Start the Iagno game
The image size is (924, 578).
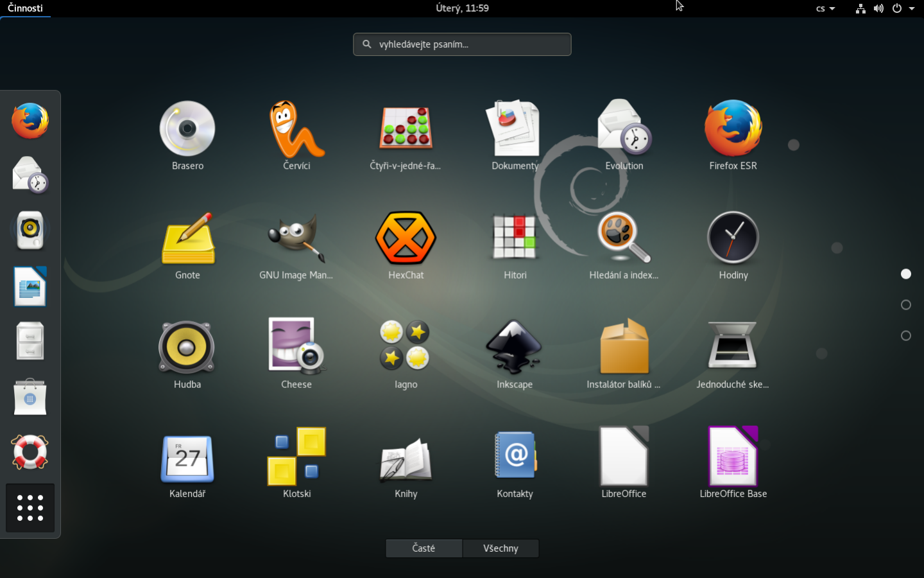406,355
